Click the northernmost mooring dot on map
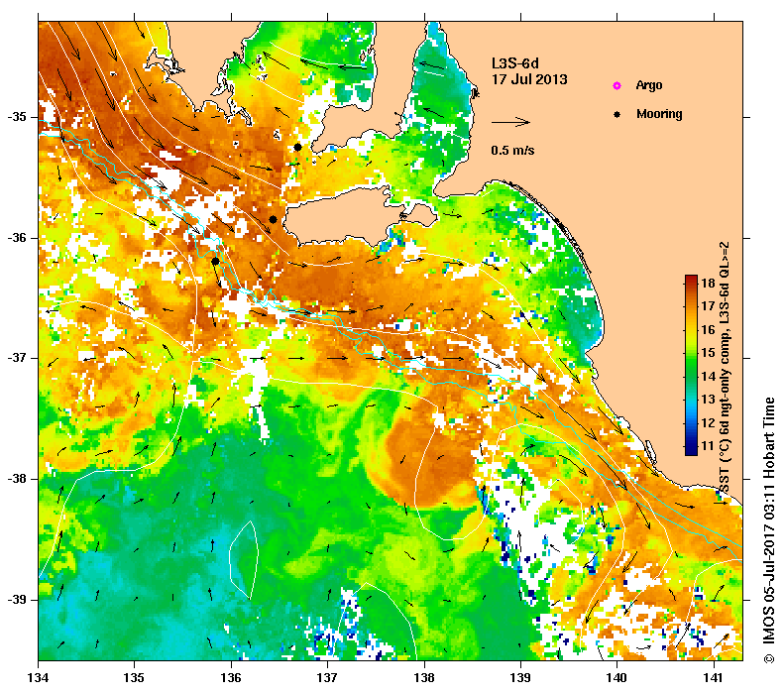The image size is (784, 694). (297, 147)
